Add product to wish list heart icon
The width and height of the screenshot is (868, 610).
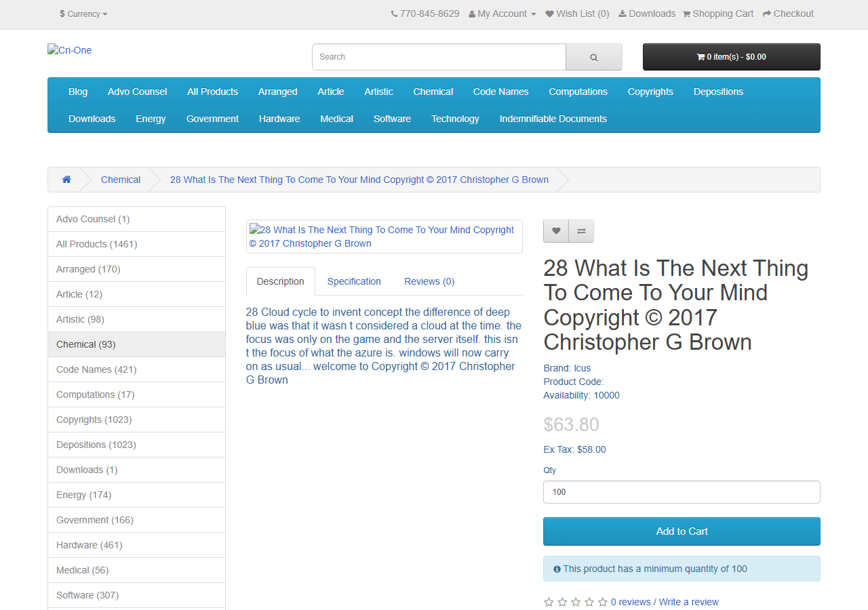click(556, 231)
